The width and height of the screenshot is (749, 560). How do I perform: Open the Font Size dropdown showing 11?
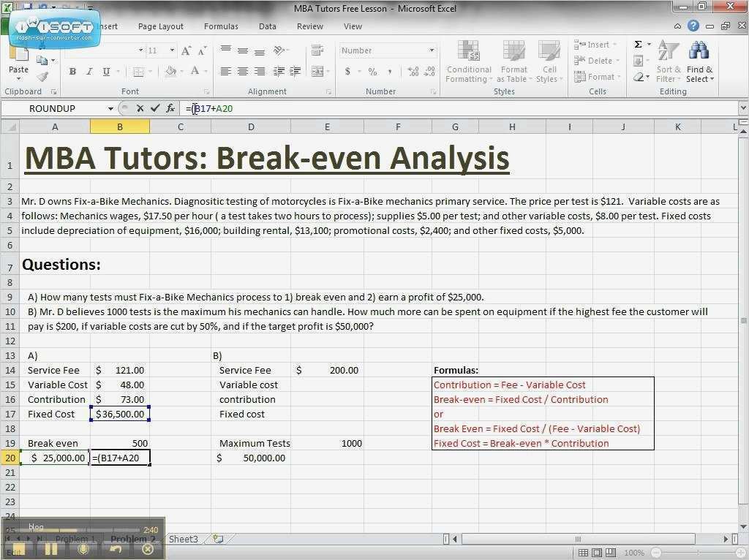pos(172,50)
